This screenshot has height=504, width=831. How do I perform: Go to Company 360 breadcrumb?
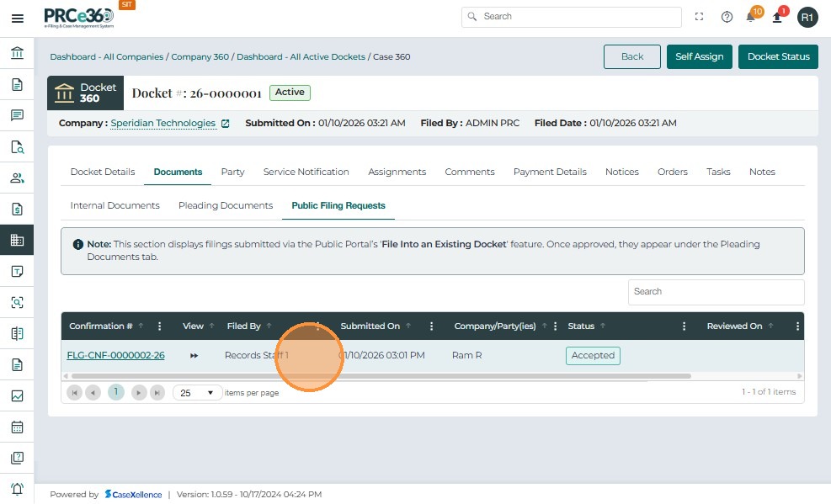click(x=200, y=57)
